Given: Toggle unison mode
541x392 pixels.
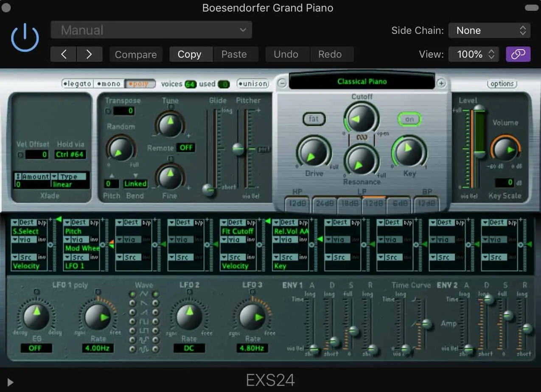Looking at the screenshot, I should coord(253,84).
